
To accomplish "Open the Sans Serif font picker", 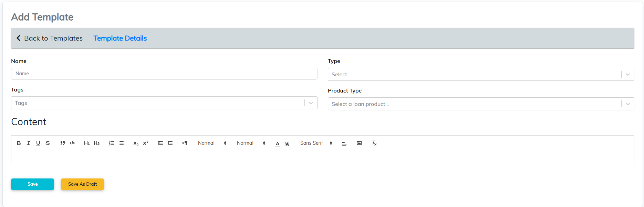I will click(x=316, y=143).
